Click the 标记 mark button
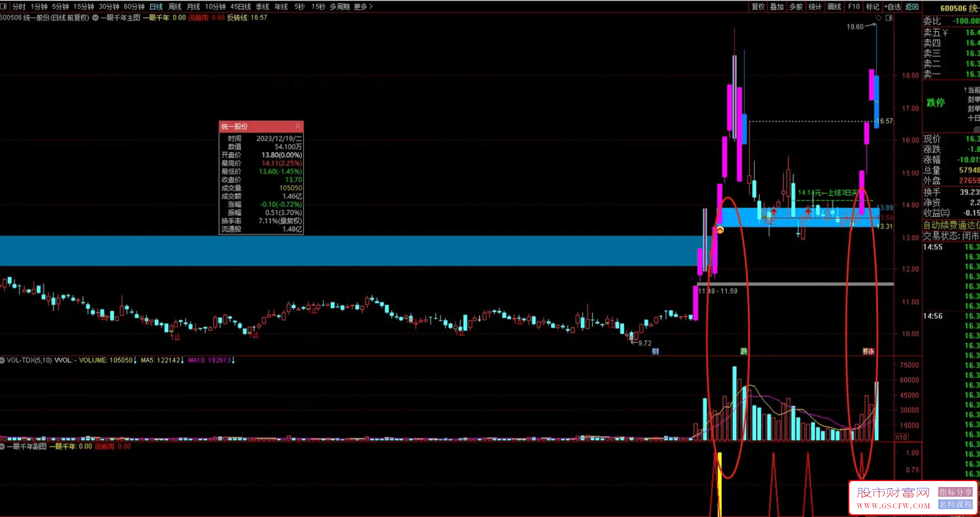Screen dimensions: 980x517 (872, 7)
